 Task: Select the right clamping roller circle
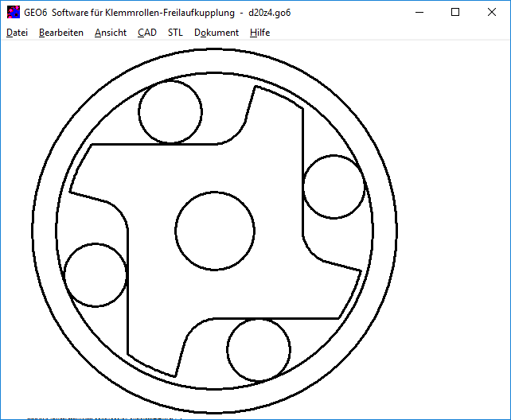pos(334,188)
